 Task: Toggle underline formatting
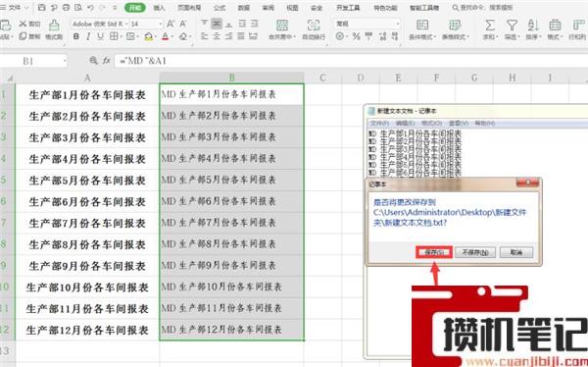(x=100, y=37)
